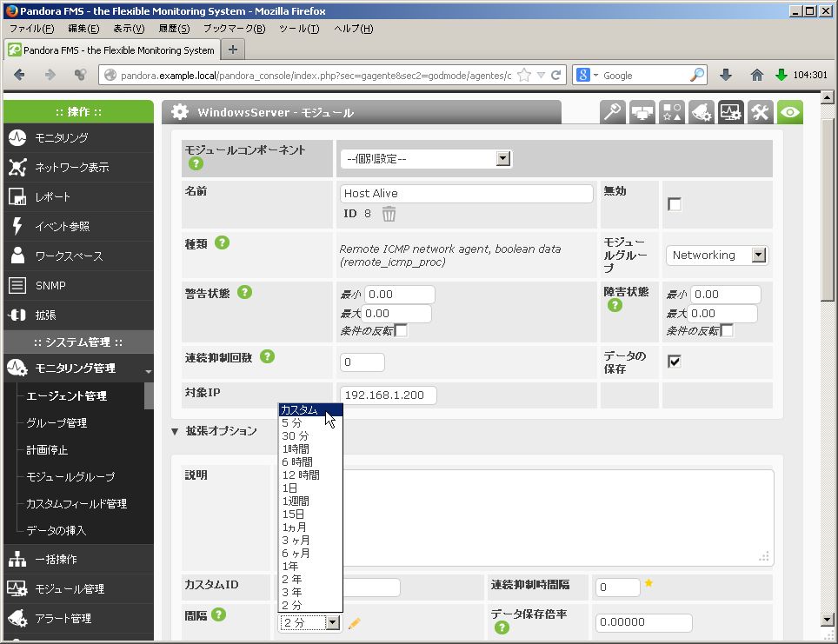Viewport: 838px width, 644px height.
Task: Select 1週間 in interval list
Action: tap(310, 501)
